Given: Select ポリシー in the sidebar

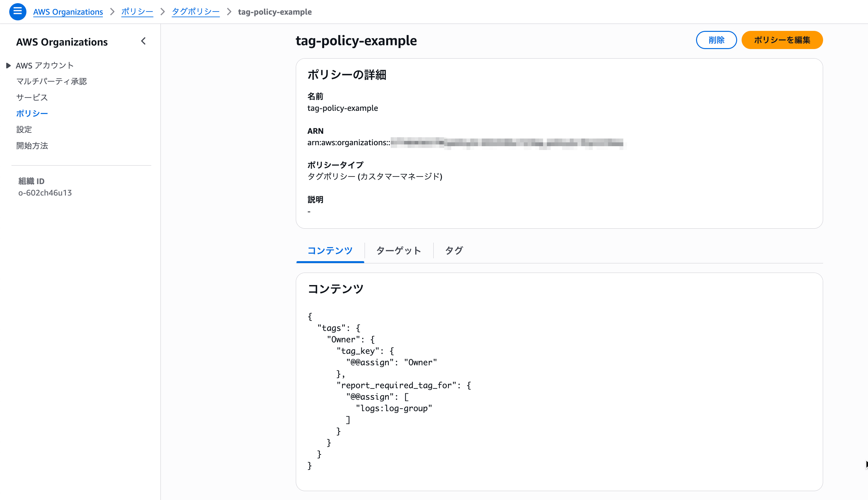Looking at the screenshot, I should tap(32, 113).
